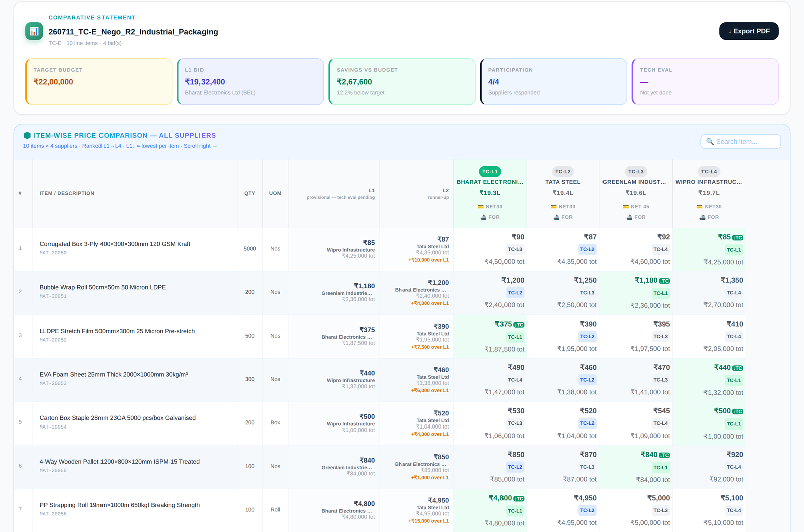
Task: Open the Tech Eval Not yet done card
Action: [705, 82]
